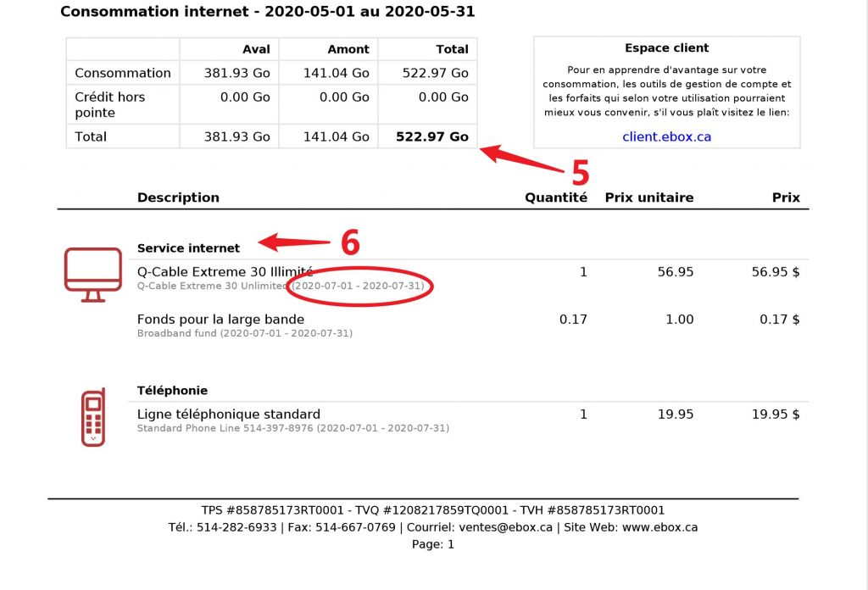Click the Aval column header
868x590 pixels.
pyautogui.click(x=256, y=49)
